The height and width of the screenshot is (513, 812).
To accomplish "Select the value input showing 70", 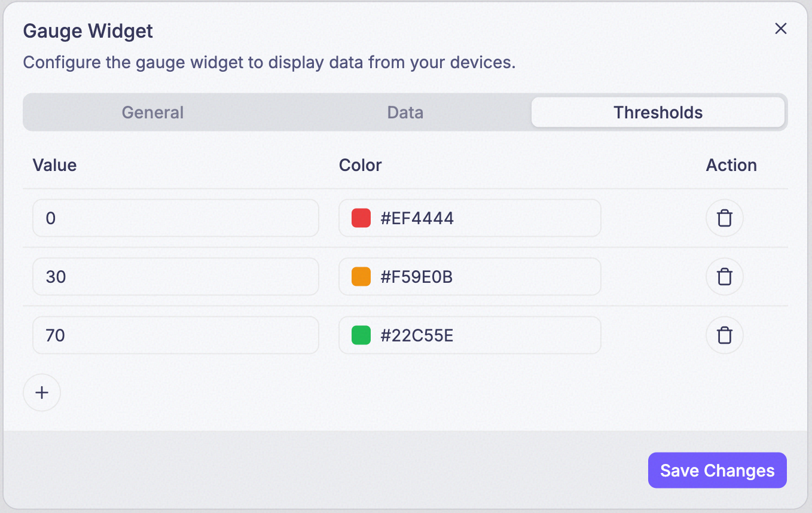I will [176, 335].
